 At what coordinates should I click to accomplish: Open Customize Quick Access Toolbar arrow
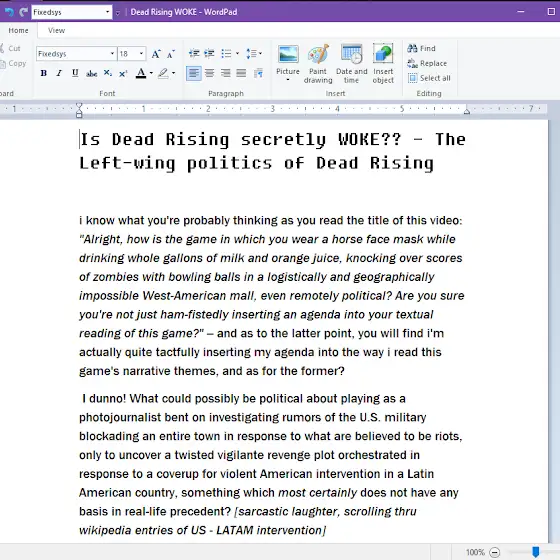pos(118,13)
